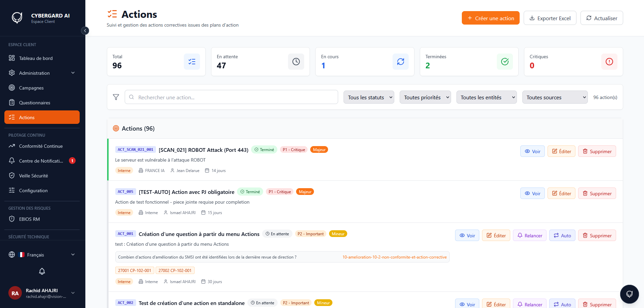The height and width of the screenshot is (308, 644).
Task: Click Auto on the ACT_001 row
Action: (x=562, y=236)
